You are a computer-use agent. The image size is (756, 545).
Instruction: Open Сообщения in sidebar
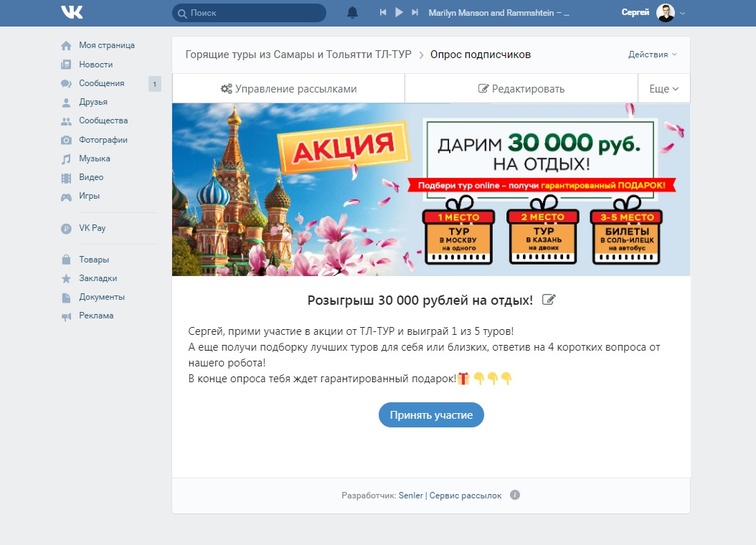click(x=102, y=83)
